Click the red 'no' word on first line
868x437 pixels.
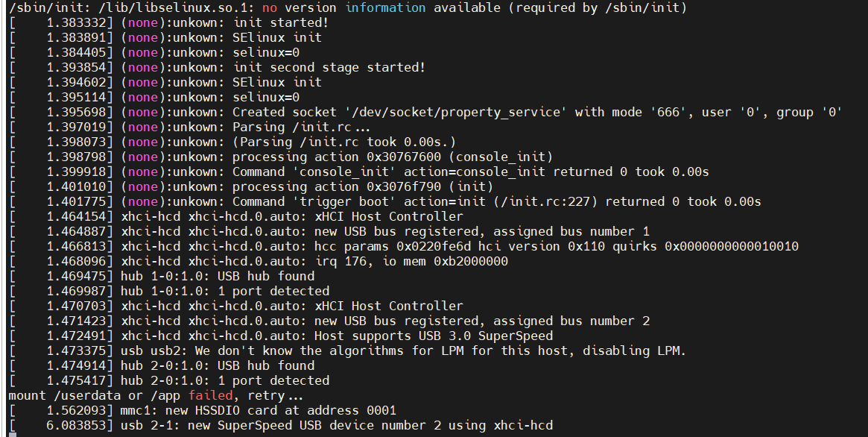(270, 7)
